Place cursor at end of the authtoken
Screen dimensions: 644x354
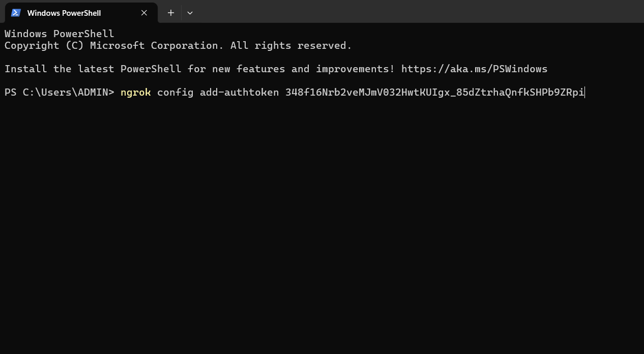click(585, 92)
